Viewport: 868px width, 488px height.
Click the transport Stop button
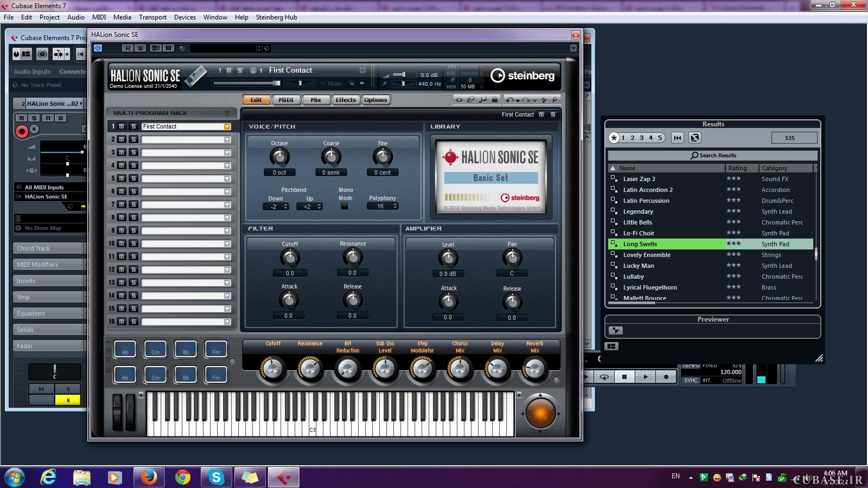(624, 377)
